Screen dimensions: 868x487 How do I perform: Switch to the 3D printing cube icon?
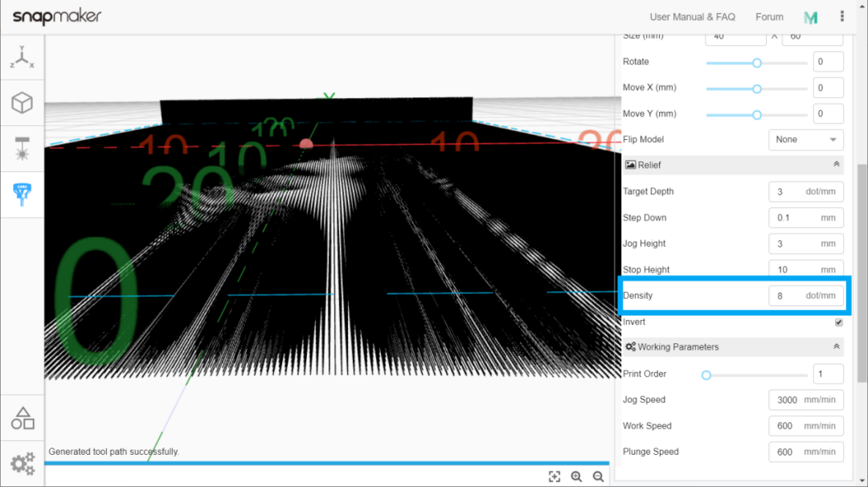click(x=23, y=103)
